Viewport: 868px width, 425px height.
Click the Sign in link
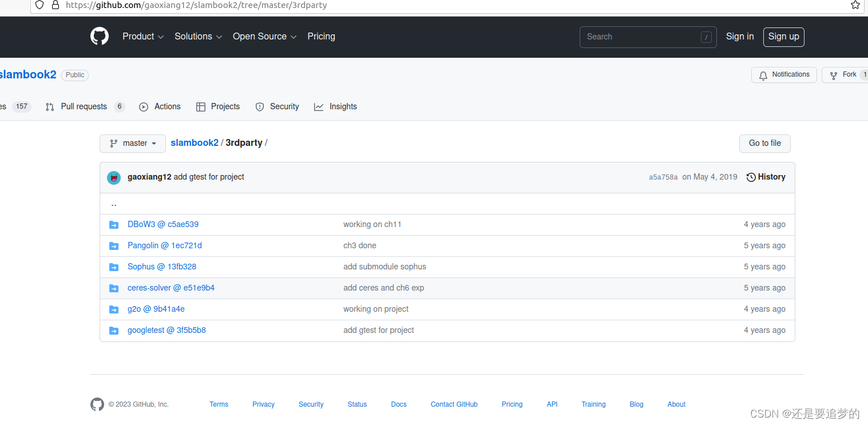click(740, 37)
